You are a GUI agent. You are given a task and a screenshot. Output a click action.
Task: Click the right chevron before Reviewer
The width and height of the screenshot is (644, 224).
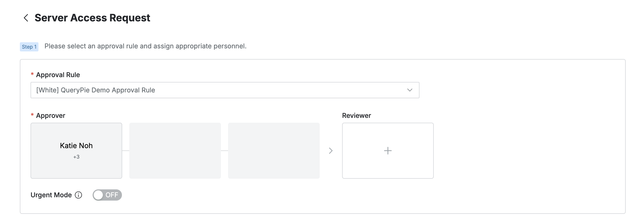point(331,151)
